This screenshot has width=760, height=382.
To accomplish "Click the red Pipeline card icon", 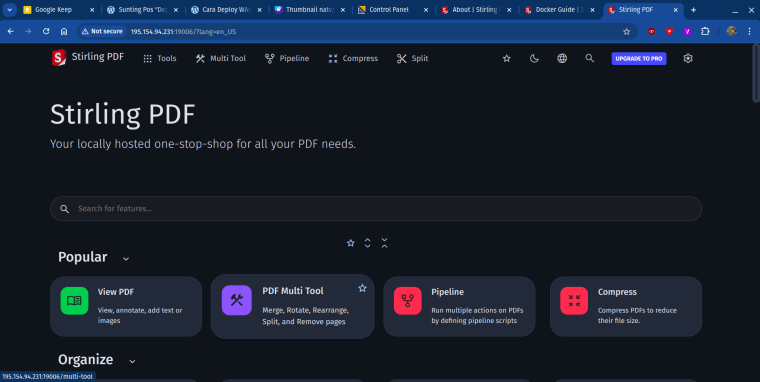I will pos(408,301).
